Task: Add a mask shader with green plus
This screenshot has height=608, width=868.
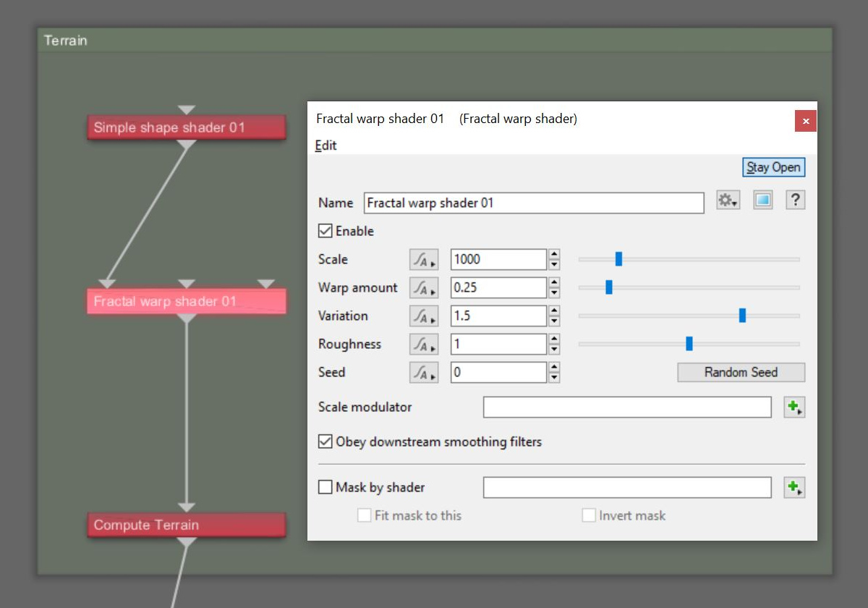Action: coord(794,488)
